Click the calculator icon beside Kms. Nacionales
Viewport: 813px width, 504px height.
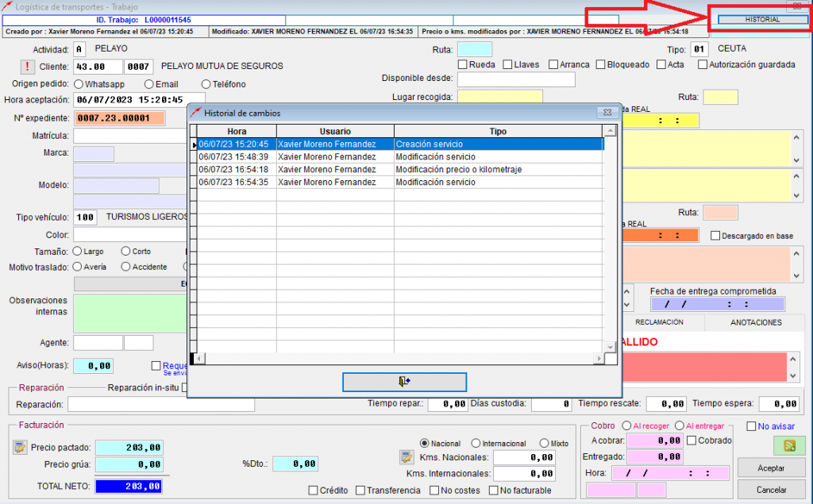[405, 457]
